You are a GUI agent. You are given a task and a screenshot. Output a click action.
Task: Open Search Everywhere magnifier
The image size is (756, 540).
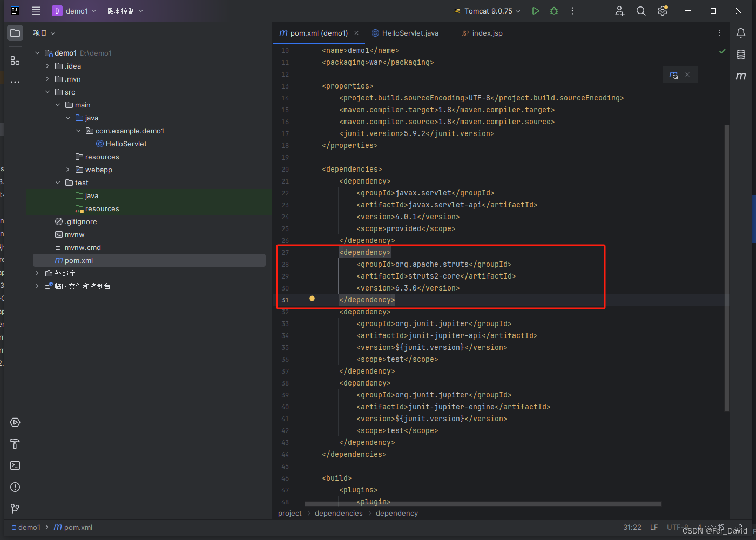click(641, 11)
